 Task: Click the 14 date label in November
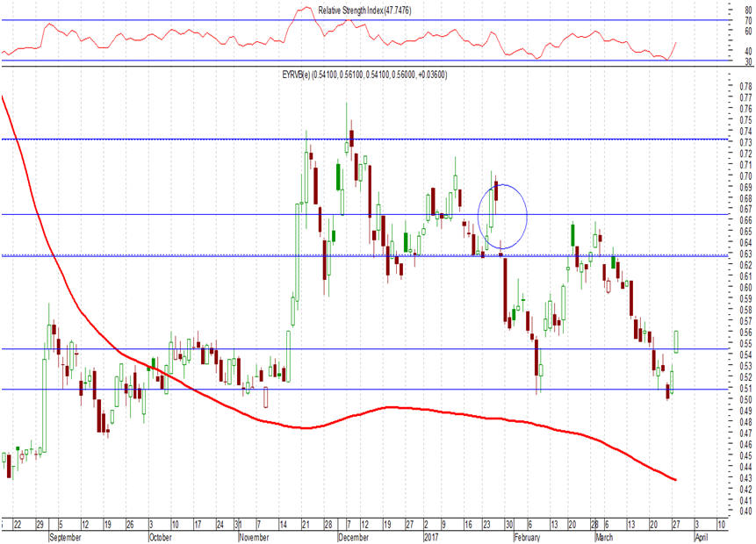pyautogui.click(x=283, y=525)
